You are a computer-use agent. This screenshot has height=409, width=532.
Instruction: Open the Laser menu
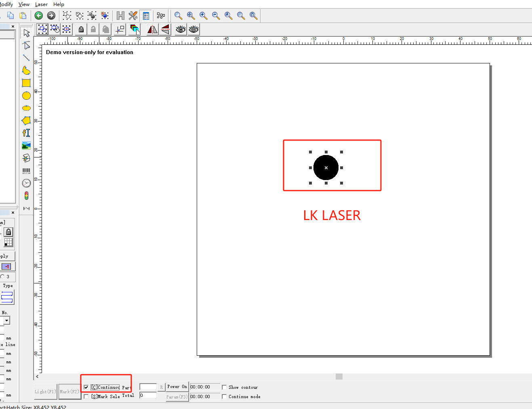point(41,4)
